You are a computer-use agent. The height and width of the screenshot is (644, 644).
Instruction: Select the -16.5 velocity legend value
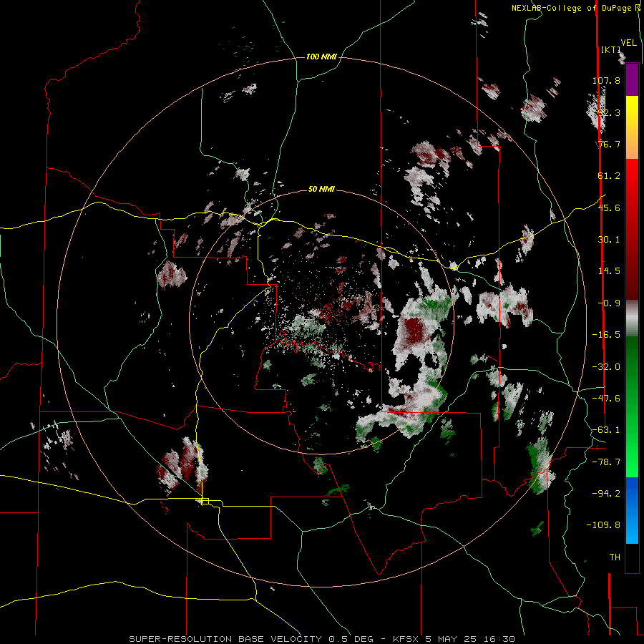pyautogui.click(x=606, y=335)
